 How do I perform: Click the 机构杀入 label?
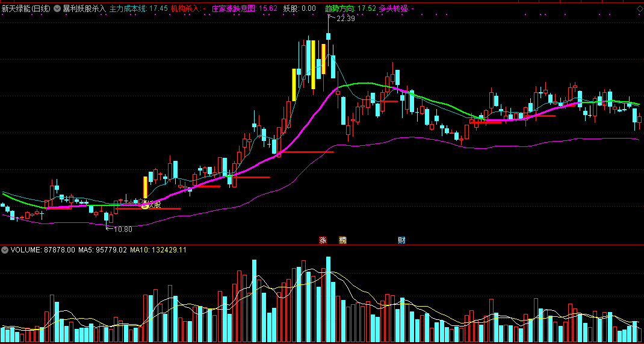pos(188,8)
